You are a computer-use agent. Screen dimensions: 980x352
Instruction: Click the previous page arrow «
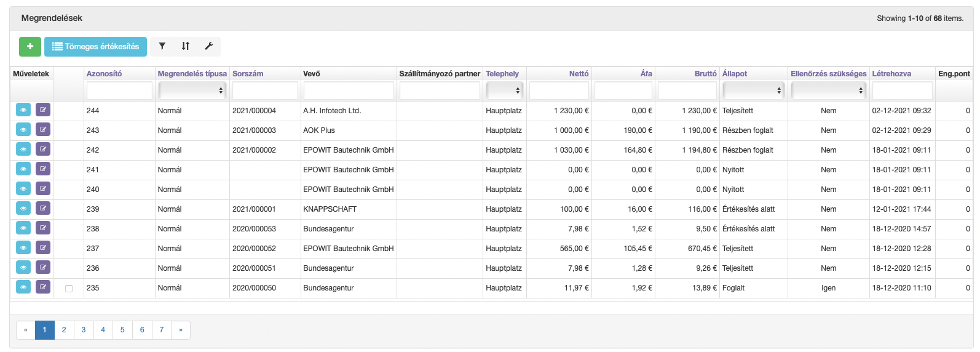25,330
